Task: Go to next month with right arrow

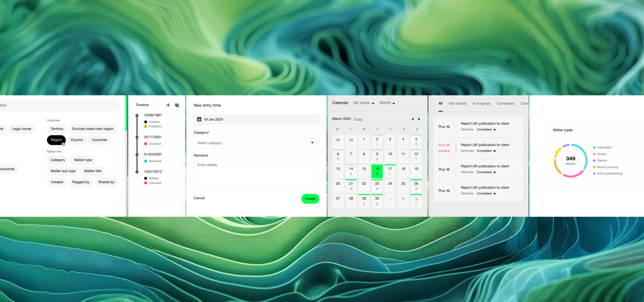Action: (x=419, y=119)
